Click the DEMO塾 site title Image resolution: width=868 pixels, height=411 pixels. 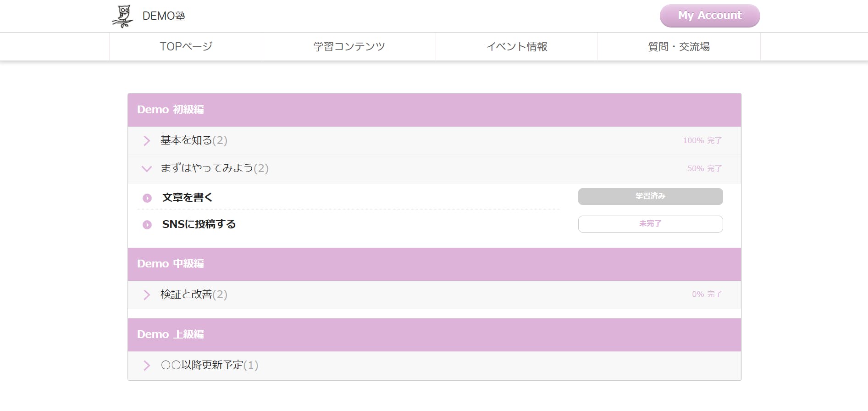(164, 16)
